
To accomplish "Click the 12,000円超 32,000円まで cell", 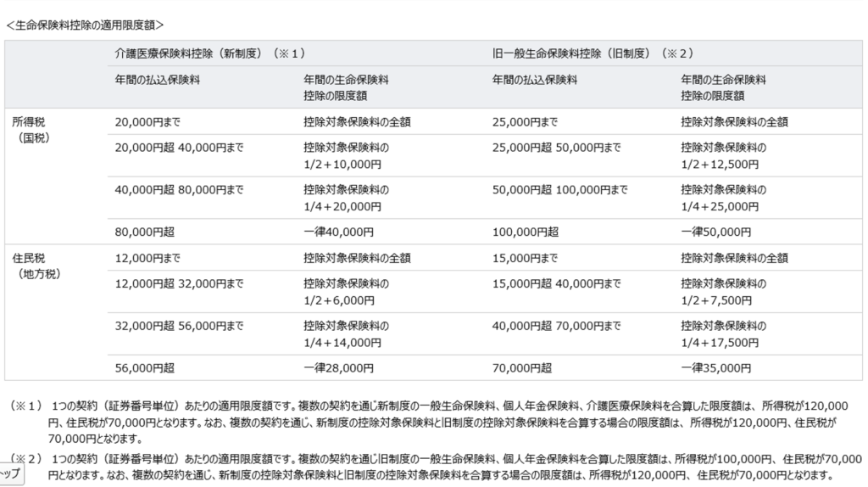I will pos(179,283).
